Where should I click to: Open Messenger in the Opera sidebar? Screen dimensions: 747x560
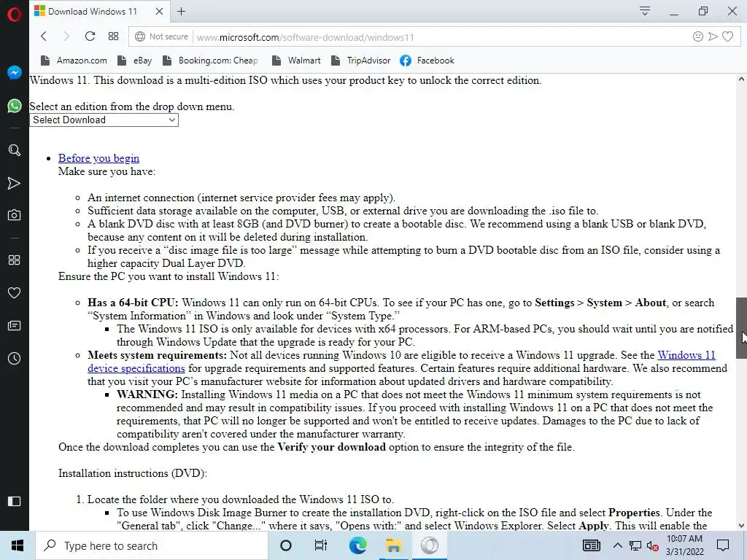pos(15,73)
